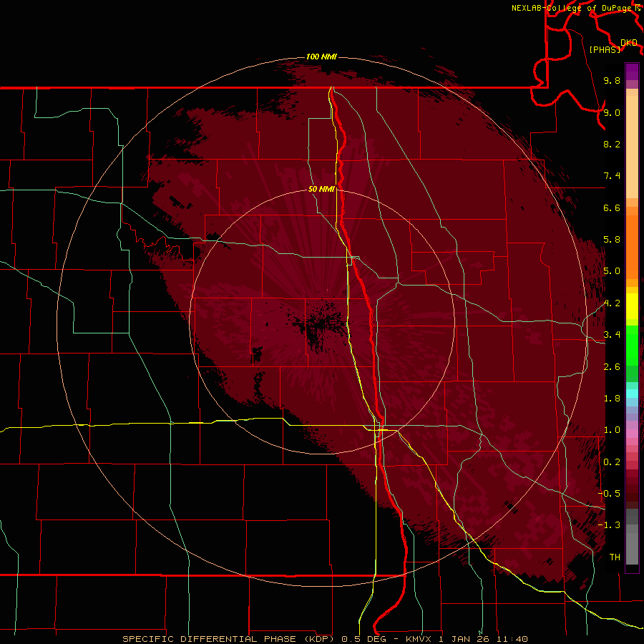Click the black clutter patch at the radar center
Screen dimensions: 644x644
(x=321, y=326)
